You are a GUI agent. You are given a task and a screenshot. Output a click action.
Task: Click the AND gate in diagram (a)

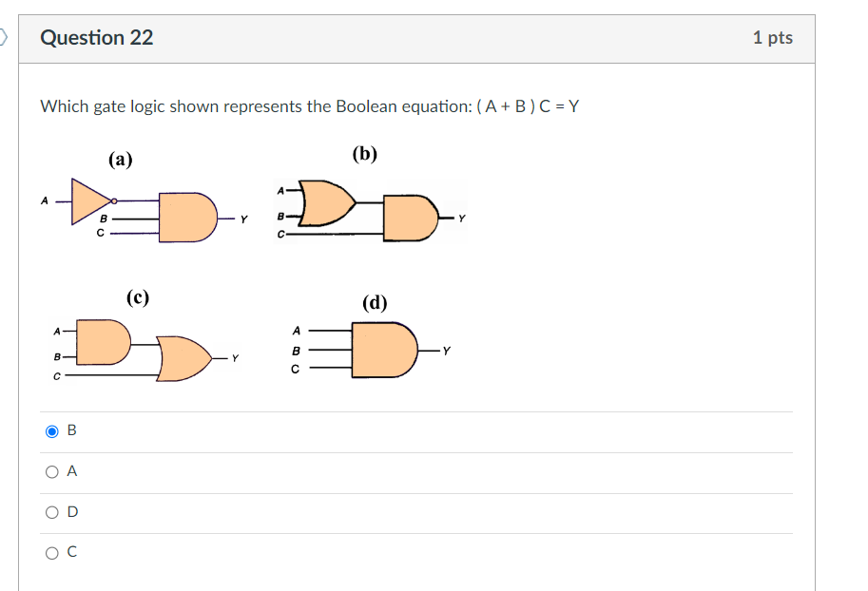pos(185,218)
